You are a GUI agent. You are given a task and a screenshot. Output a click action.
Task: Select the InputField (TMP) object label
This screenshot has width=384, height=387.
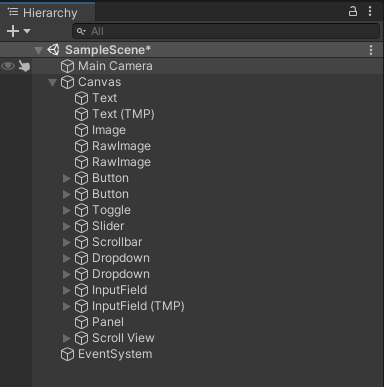coord(138,306)
